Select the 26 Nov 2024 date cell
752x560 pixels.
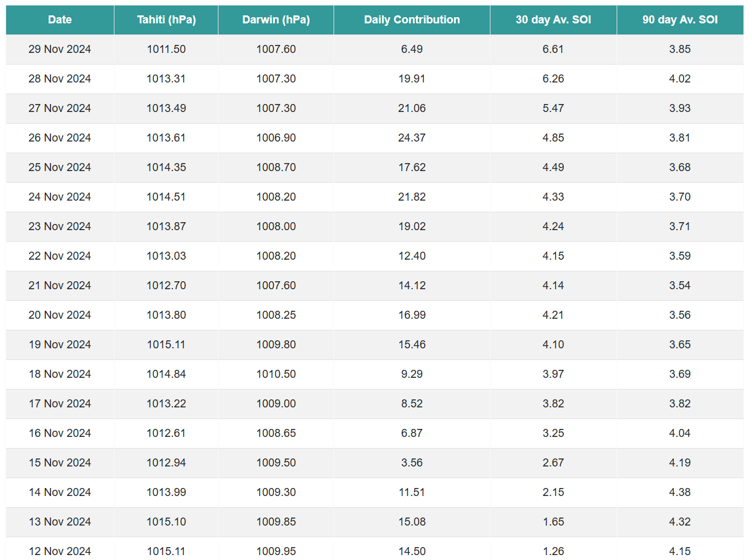click(x=60, y=138)
